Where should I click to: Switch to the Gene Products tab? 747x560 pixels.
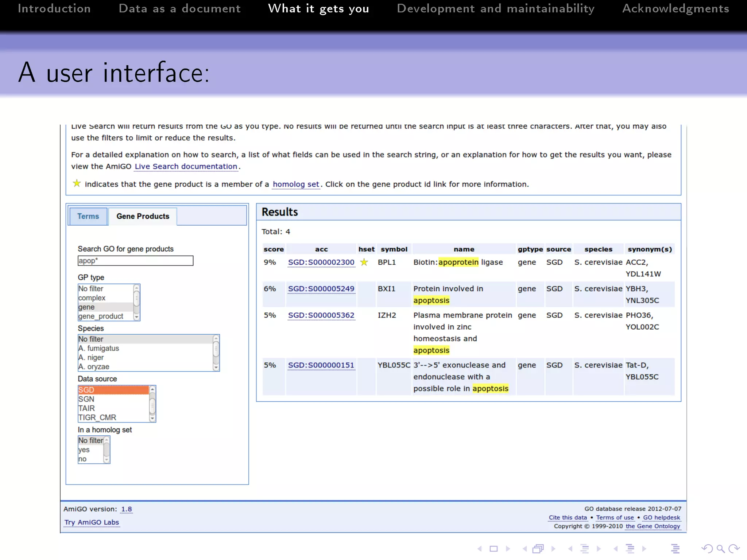[x=143, y=216]
